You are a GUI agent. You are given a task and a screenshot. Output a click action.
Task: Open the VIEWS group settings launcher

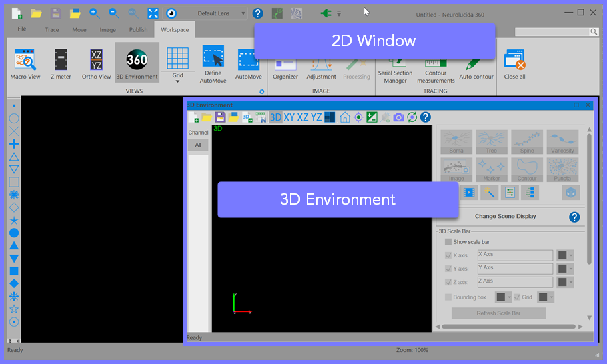(261, 92)
